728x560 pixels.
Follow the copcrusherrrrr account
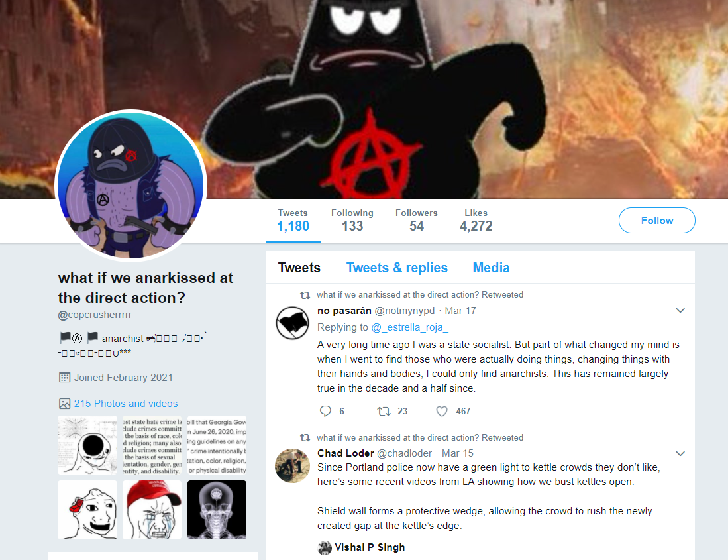[657, 221]
